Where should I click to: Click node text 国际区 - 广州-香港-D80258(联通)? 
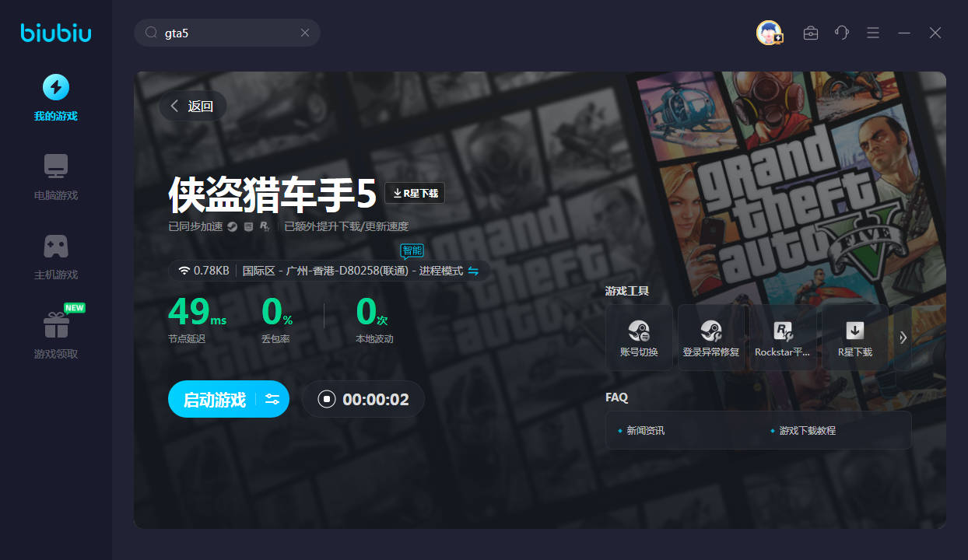tap(326, 271)
